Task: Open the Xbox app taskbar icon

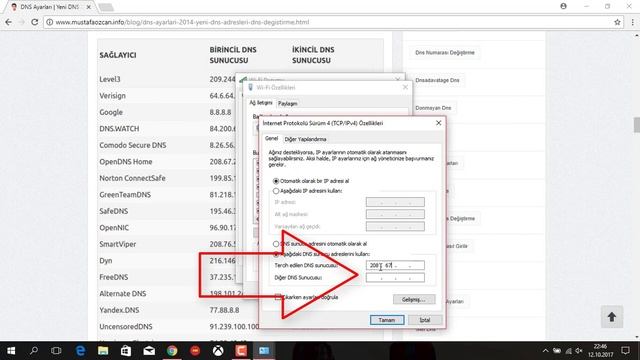Action: pos(218,351)
